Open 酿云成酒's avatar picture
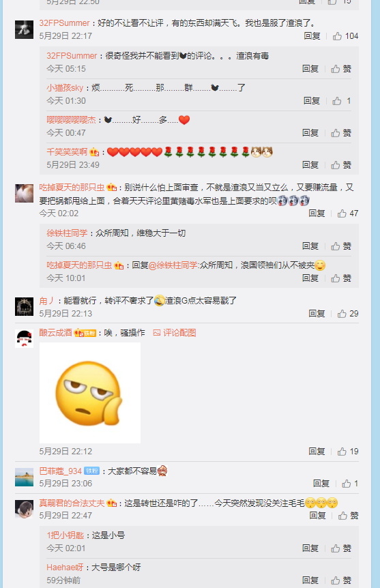Image resolution: width=380 pixels, height=588 pixels. (24, 338)
